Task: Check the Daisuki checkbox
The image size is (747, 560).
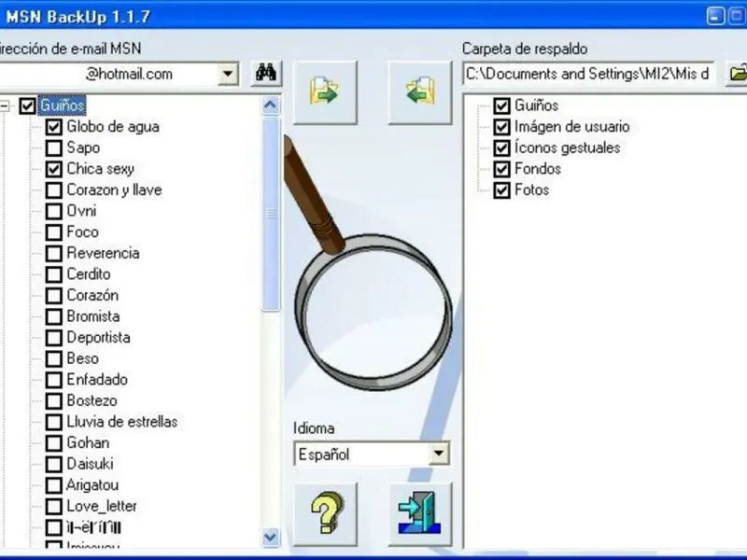Action: click(54, 464)
